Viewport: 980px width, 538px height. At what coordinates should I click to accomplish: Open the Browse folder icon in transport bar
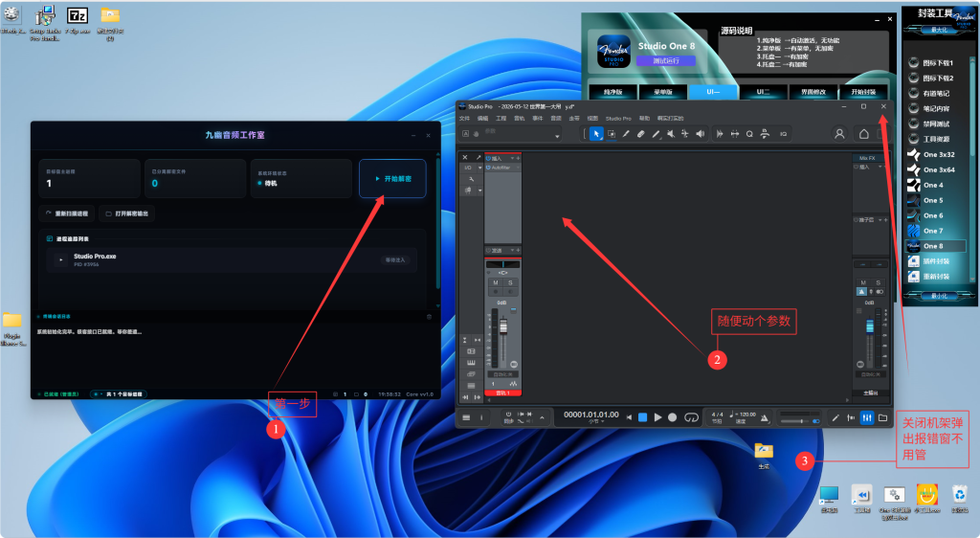pos(882,417)
